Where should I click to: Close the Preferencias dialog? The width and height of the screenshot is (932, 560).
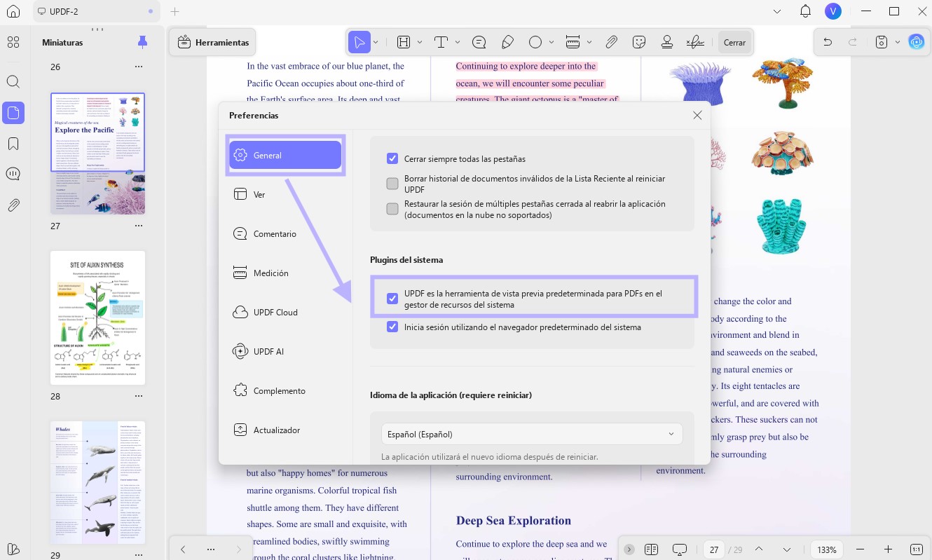pyautogui.click(x=697, y=115)
